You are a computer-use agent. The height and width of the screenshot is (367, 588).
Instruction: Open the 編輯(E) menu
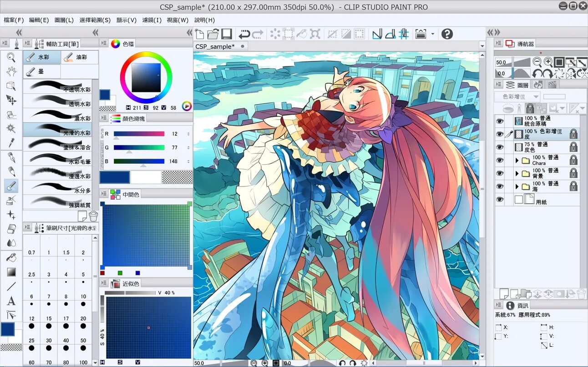tap(39, 20)
